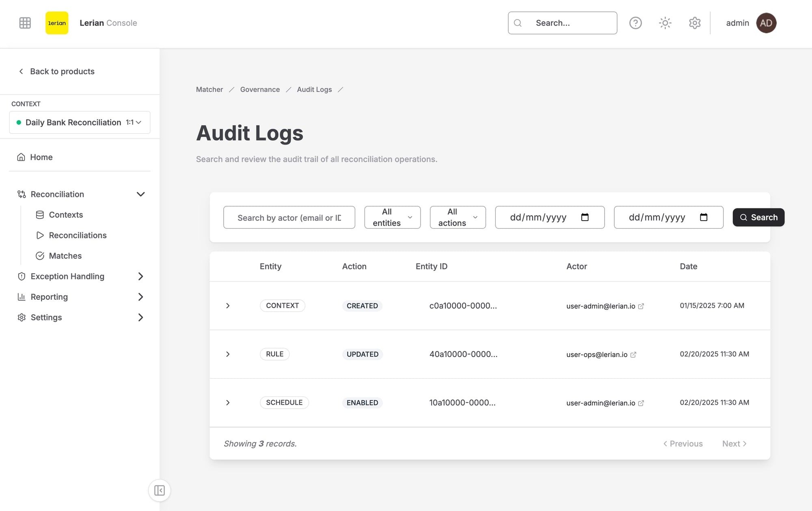Screen dimensions: 812x511
Task: Click the CONTEXT entity badge
Action: point(283,305)
